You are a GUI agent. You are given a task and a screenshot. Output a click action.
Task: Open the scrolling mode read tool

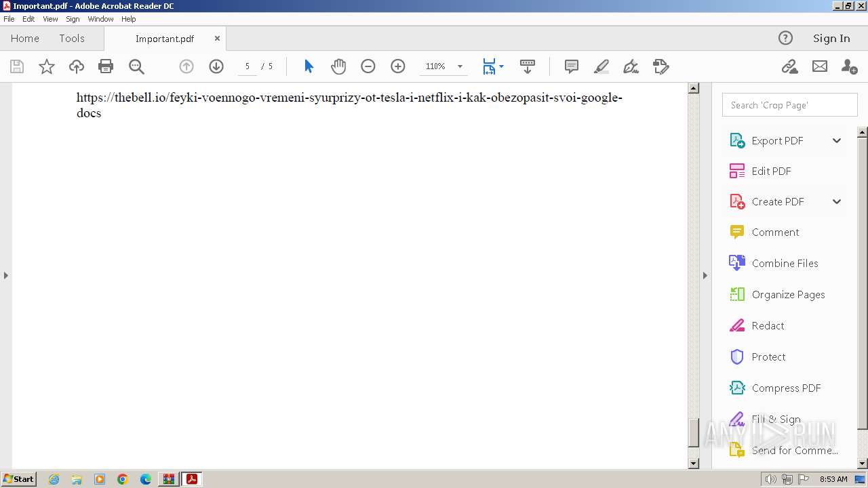528,66
